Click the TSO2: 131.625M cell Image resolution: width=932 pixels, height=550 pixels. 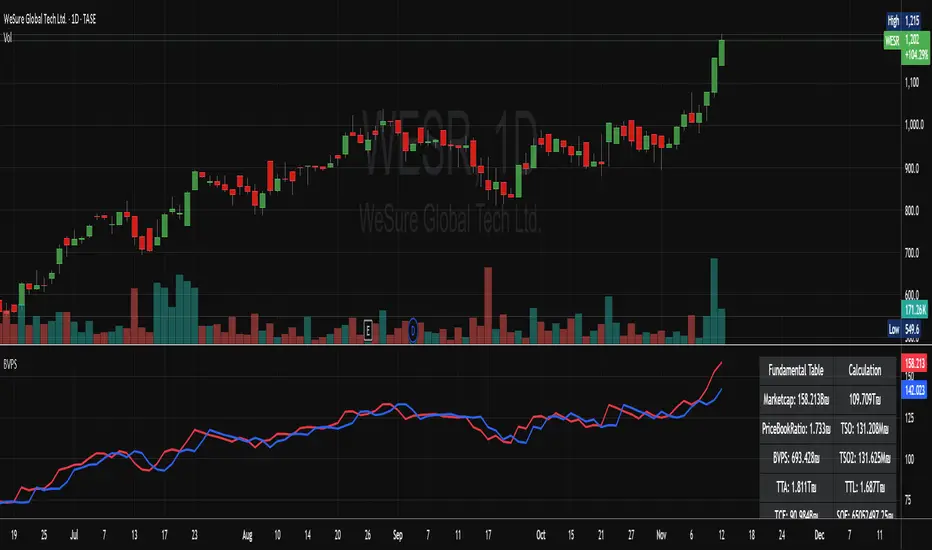click(x=865, y=458)
